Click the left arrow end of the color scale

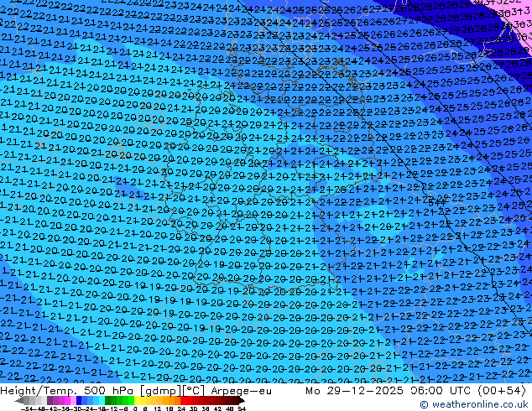(x=18, y=401)
